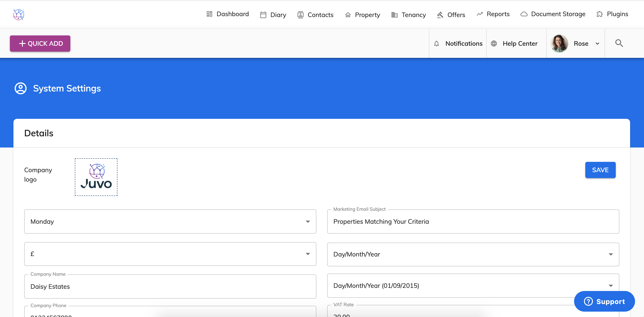Click the notifications bell icon
The height and width of the screenshot is (317, 644).
(436, 43)
